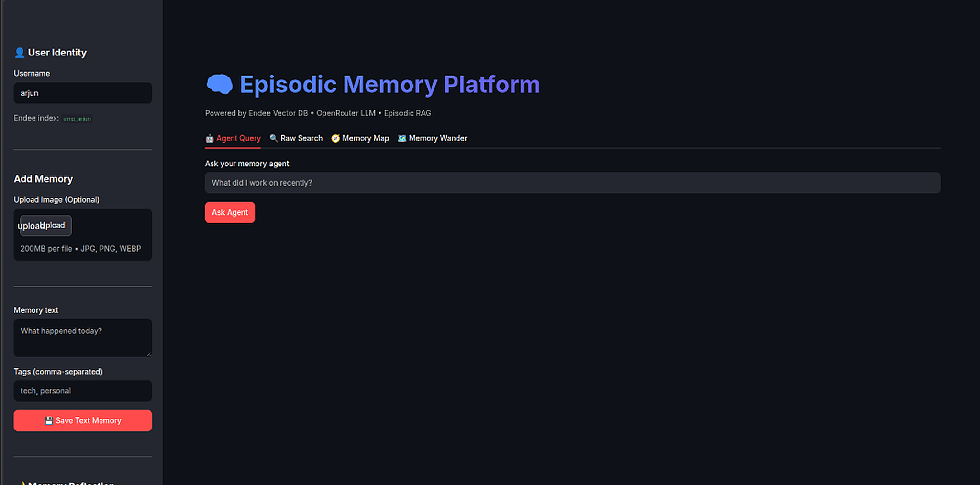
Task: Switch to the Memory Map tab
Action: pyautogui.click(x=360, y=138)
